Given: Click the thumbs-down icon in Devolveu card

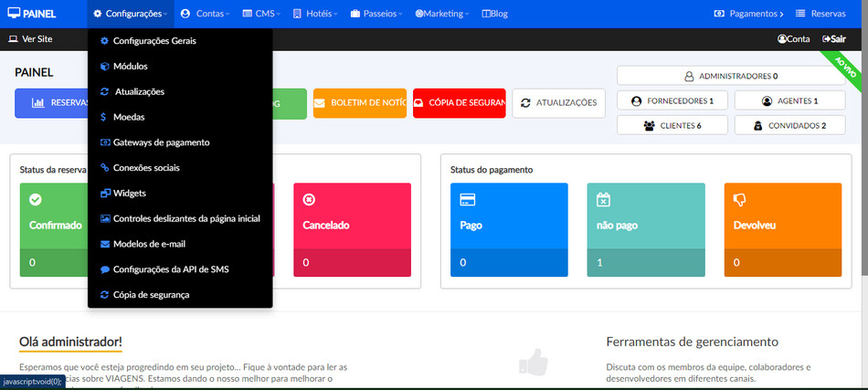Looking at the screenshot, I should (x=740, y=199).
